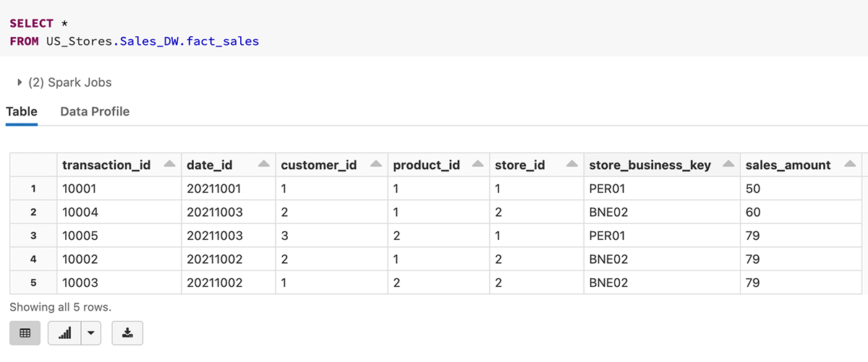This screenshot has height=362, width=868.
Task: Click date cell 20211001
Action: tap(214, 189)
